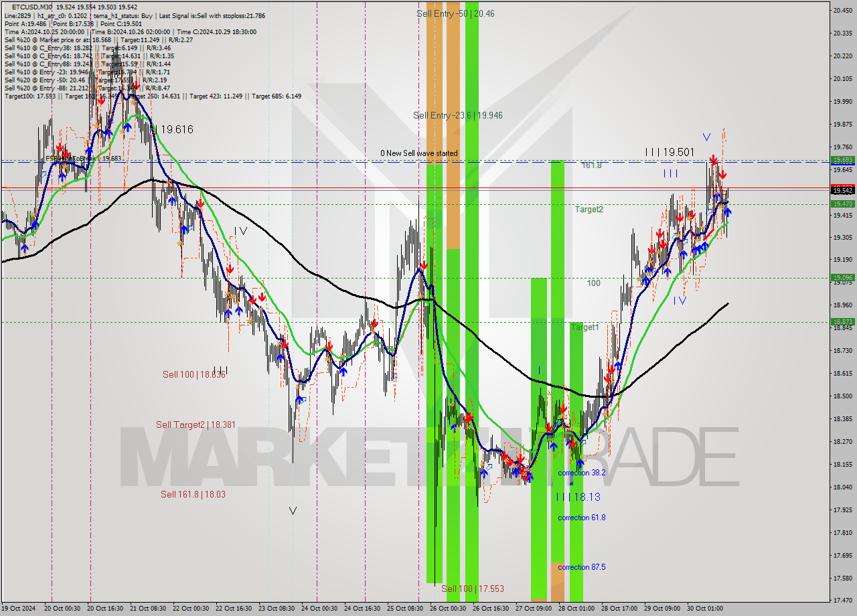This screenshot has width=857, height=616.
Task: Click the 'Sell Entry -50 | 20.46' label
Action: pos(455,13)
